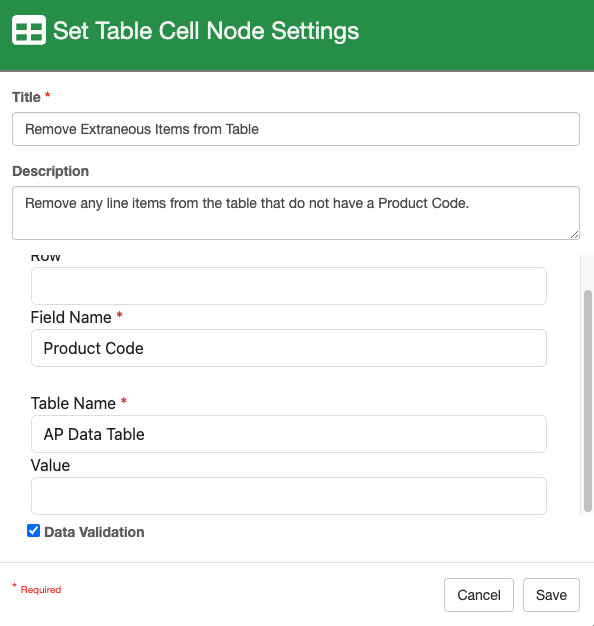Click the Table Name label
This screenshot has height=626, width=594.
73,403
